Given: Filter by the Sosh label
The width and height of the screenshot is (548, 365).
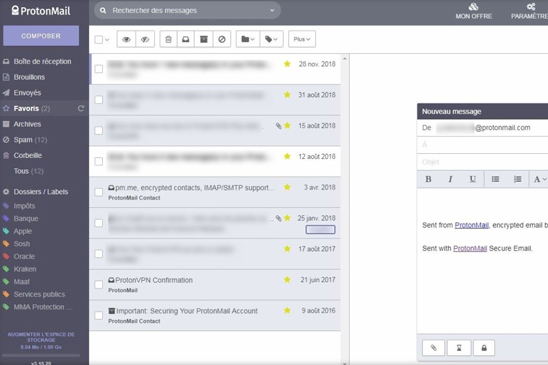Looking at the screenshot, I should click(22, 244).
